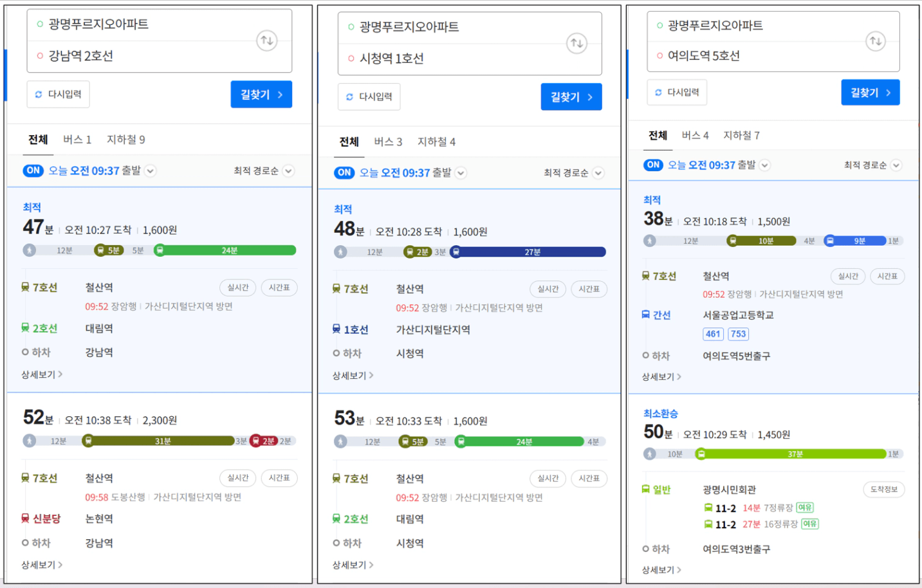Toggle ON departure switch in 여의도역 panel
Screen dimensions: 922x588
(654, 165)
